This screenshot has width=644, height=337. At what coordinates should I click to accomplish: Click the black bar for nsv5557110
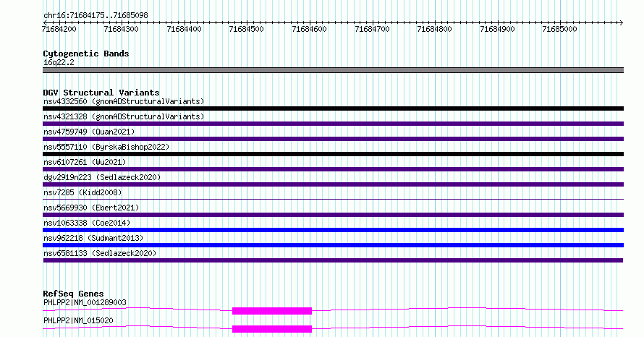coord(333,154)
